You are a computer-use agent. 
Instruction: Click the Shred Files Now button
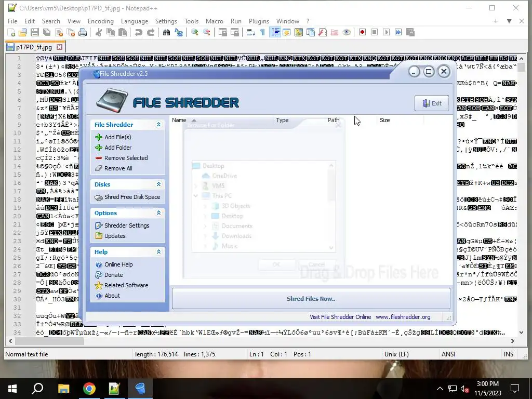coord(311,299)
